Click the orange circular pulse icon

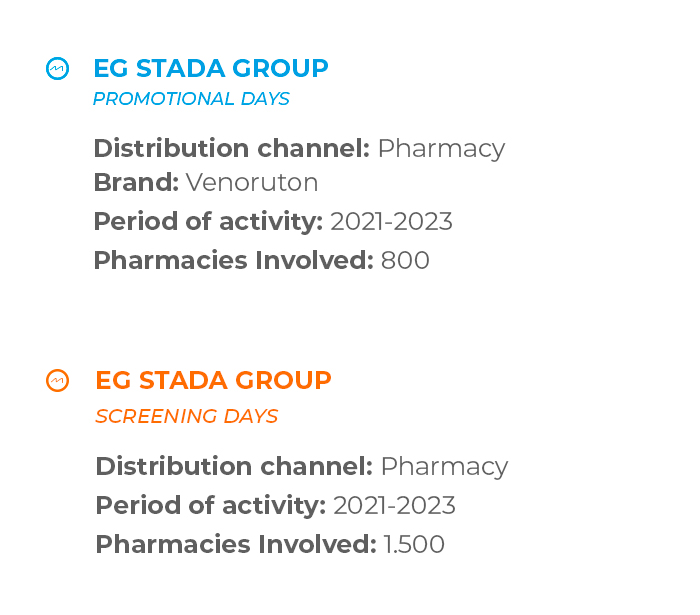pyautogui.click(x=58, y=381)
